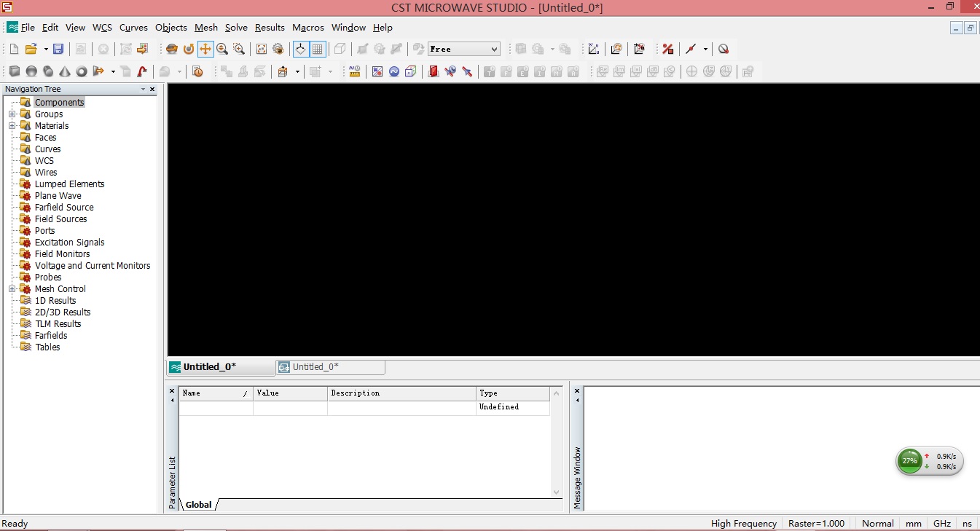Activate the dynamic Zoom tool
The height and width of the screenshot is (531, 980).
[222, 49]
